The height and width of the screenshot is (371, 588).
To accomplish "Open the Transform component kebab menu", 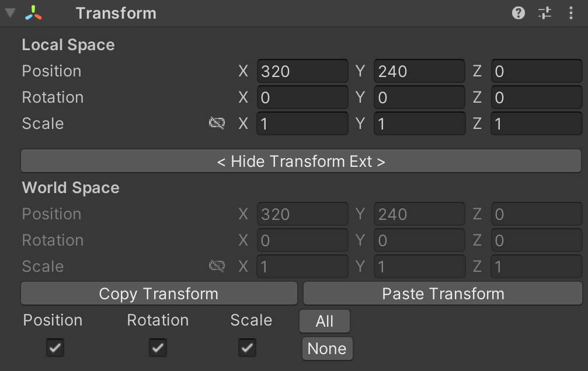I will pos(570,13).
